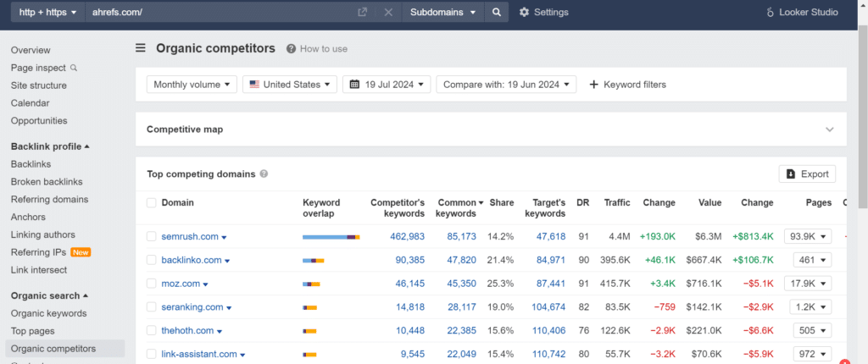The height and width of the screenshot is (364, 868).
Task: Check the semrush.com row checkbox
Action: 152,237
